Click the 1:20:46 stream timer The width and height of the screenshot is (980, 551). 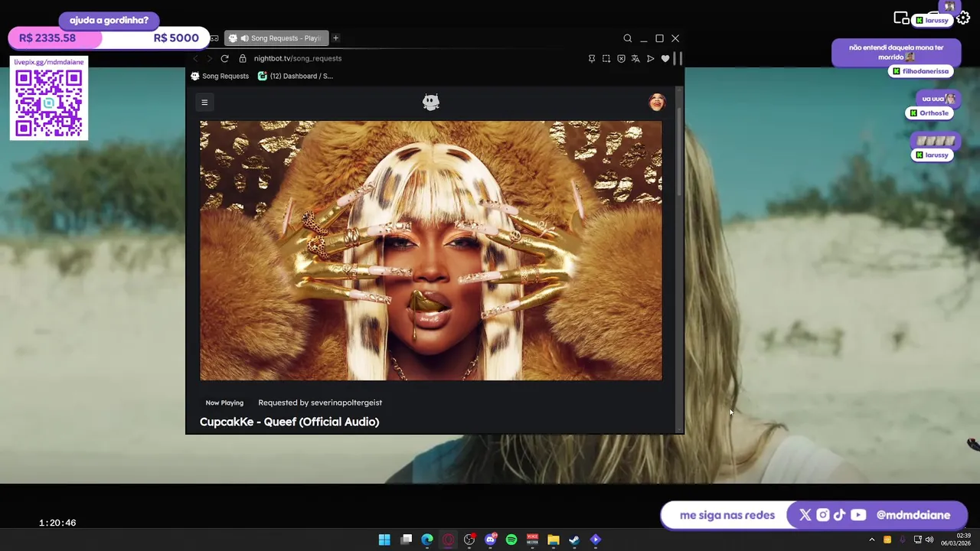tap(57, 523)
